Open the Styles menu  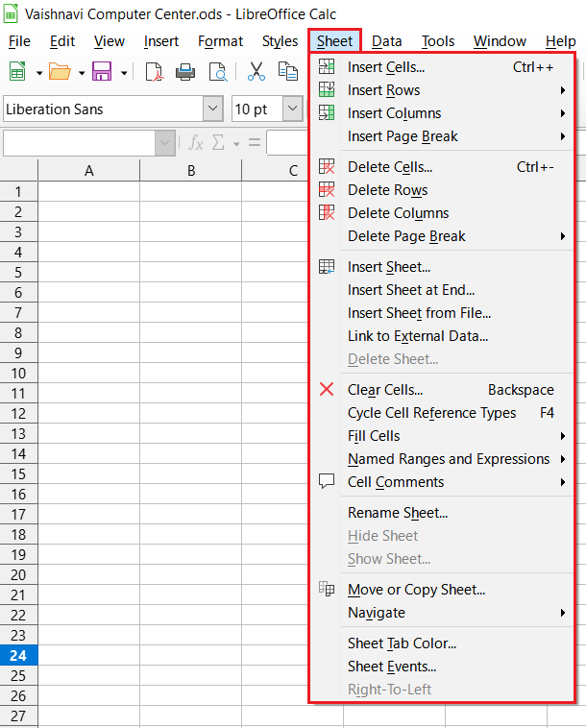[x=280, y=41]
